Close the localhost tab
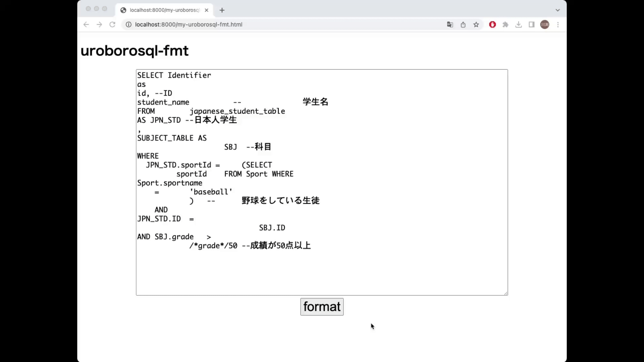The height and width of the screenshot is (362, 644). click(207, 10)
